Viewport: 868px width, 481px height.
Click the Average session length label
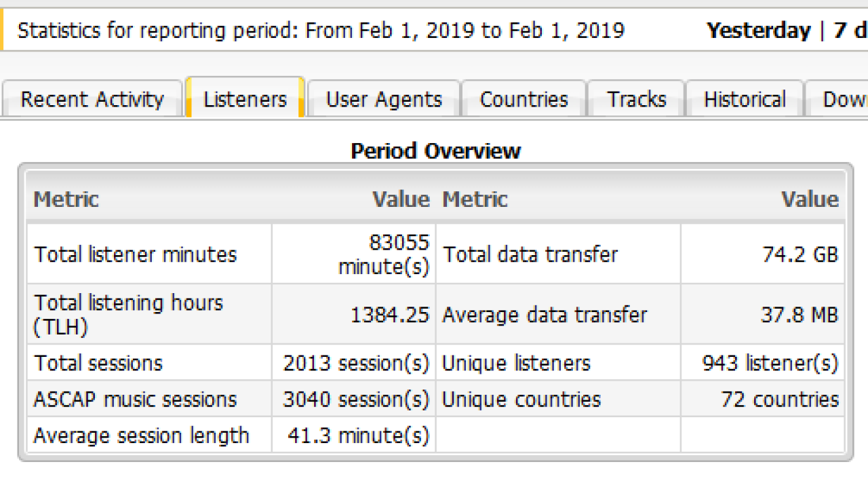(141, 435)
